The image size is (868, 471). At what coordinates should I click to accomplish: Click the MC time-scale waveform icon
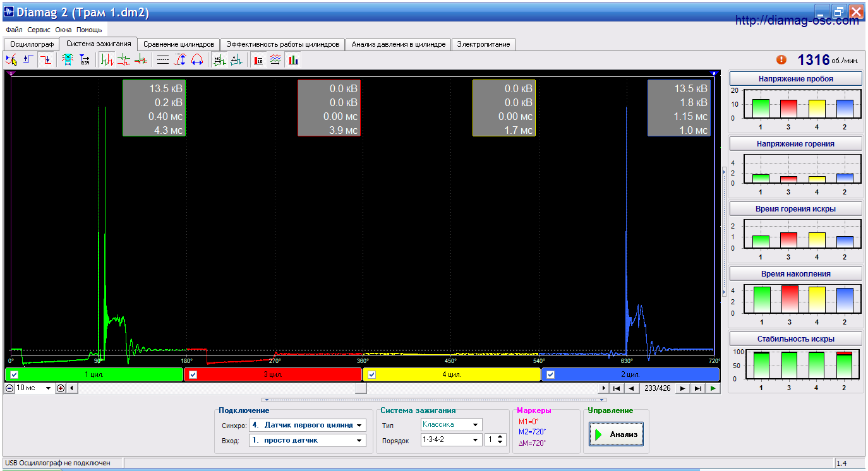(x=219, y=60)
